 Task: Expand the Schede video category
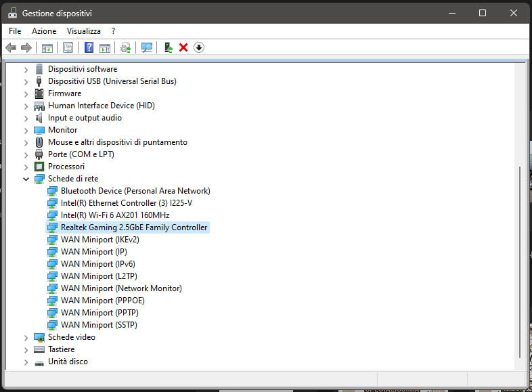[x=26, y=338]
